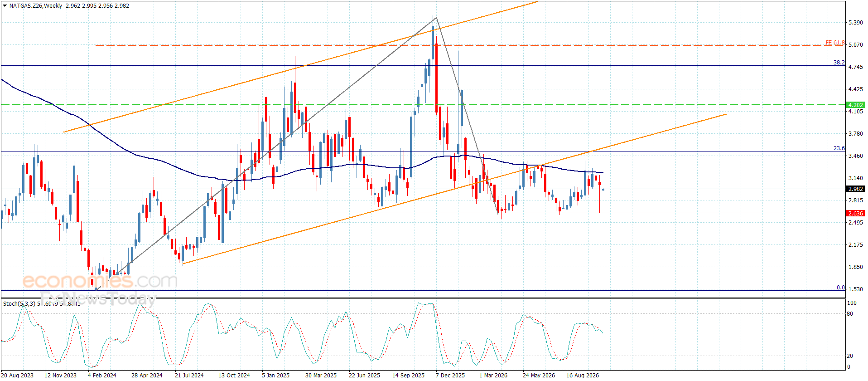Click the 12 Nov 2023 date label
The image size is (868, 381).
click(x=60, y=375)
